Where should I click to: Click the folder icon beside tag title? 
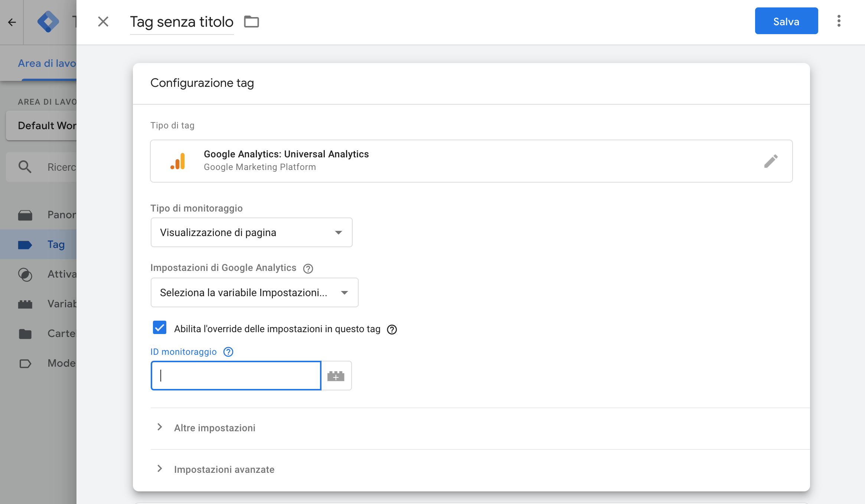(251, 22)
